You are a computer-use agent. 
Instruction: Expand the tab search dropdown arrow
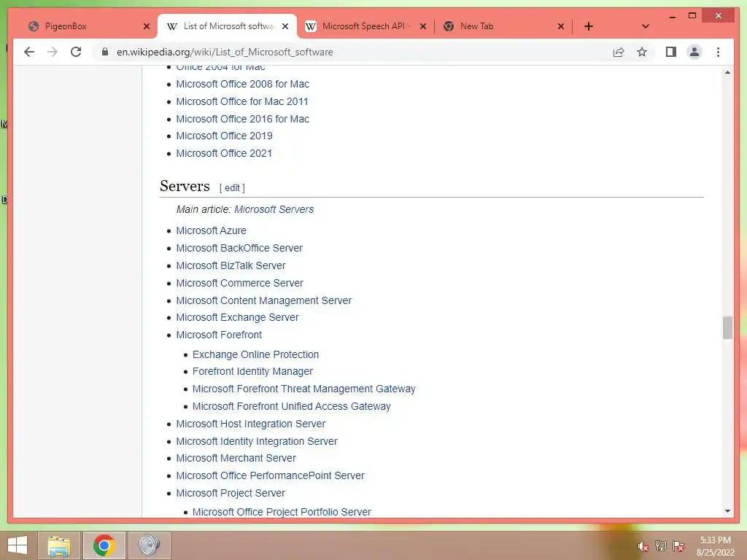(645, 26)
